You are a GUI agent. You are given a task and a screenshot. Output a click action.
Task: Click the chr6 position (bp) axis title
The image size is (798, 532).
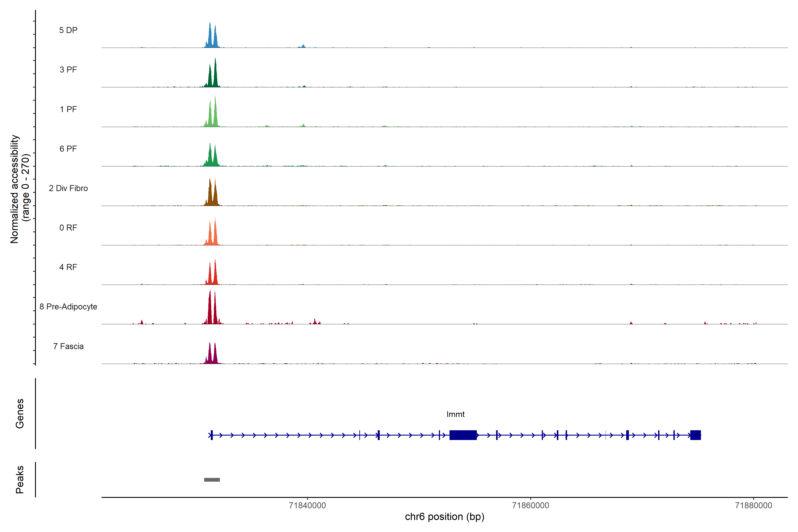pyautogui.click(x=444, y=517)
